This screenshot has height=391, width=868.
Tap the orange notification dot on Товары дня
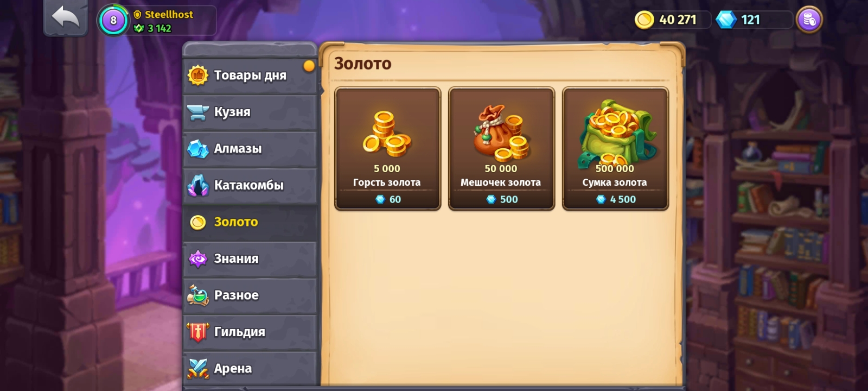point(309,66)
